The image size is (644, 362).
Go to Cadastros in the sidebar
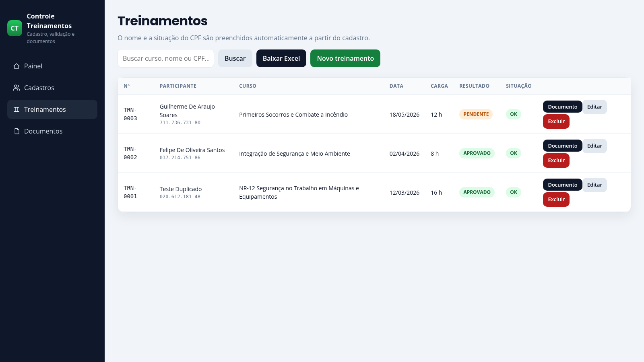pos(52,88)
